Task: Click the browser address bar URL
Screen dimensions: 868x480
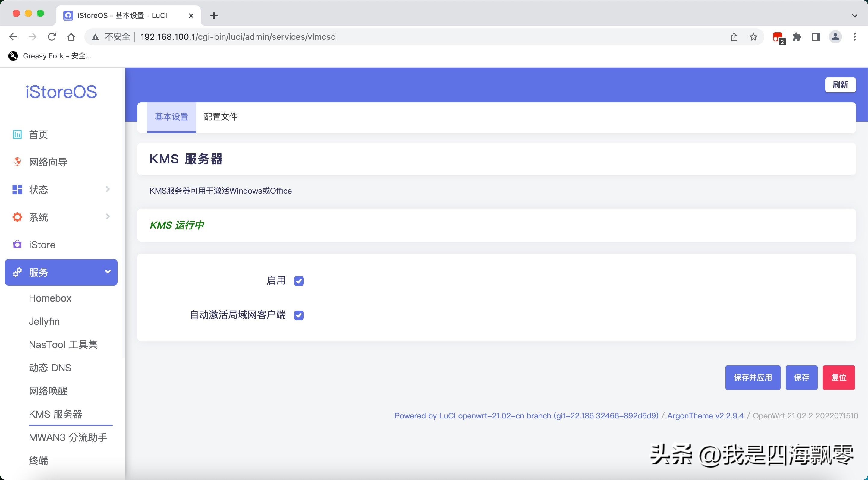Action: (238, 37)
